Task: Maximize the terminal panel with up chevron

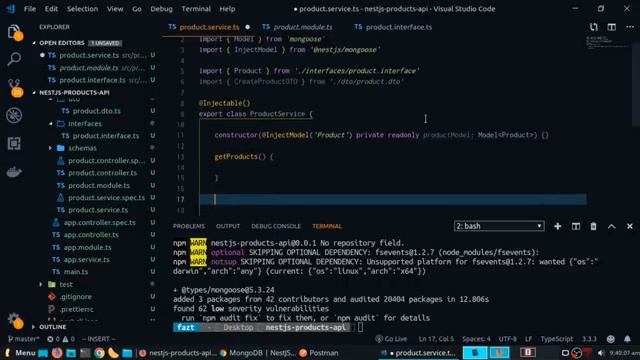Action: tap(611, 226)
